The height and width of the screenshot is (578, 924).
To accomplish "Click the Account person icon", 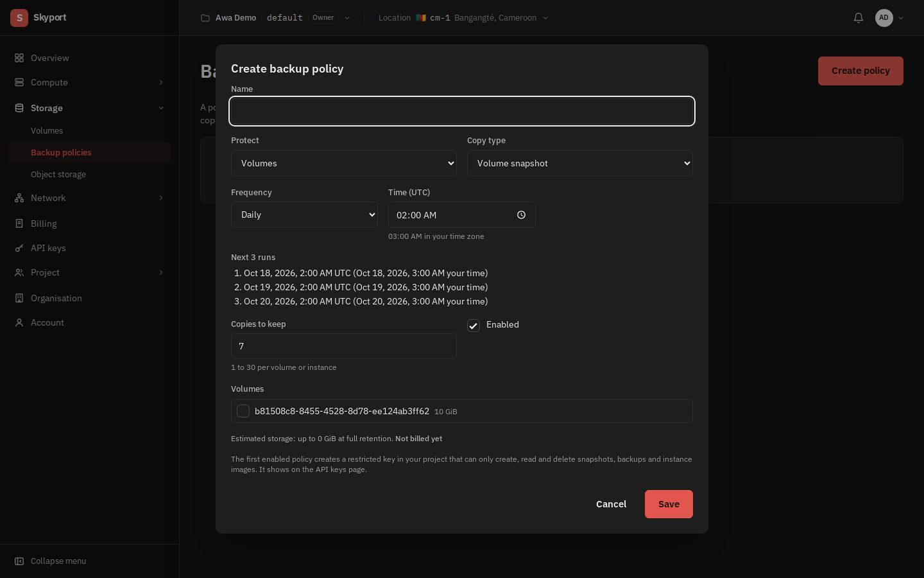I will [x=19, y=322].
